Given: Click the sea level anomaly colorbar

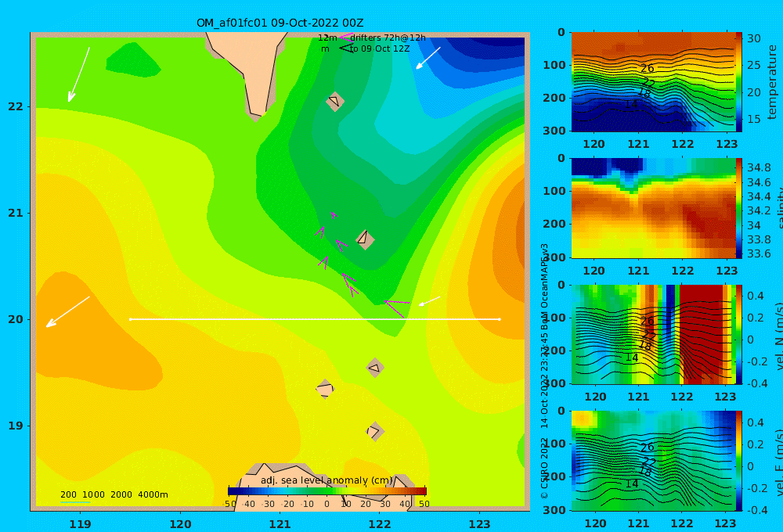Looking at the screenshot, I should point(327,491).
